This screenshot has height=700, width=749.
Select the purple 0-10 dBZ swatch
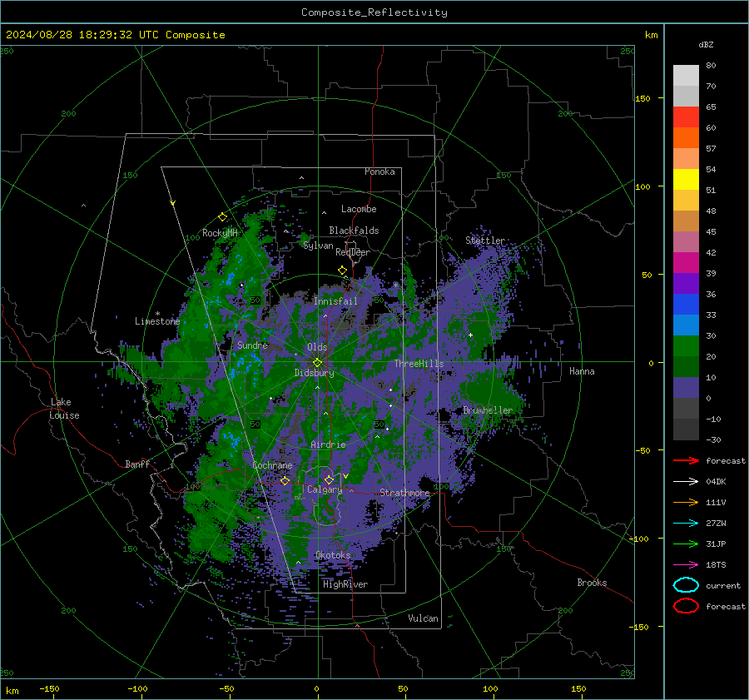[686, 388]
